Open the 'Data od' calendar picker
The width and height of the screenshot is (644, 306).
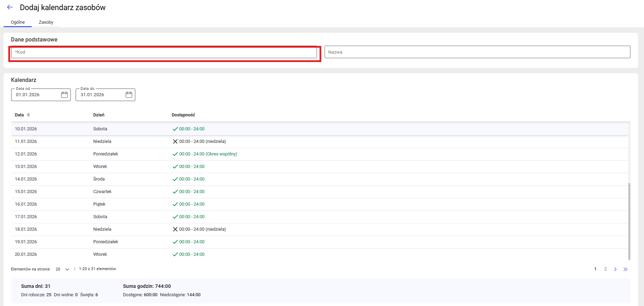(65, 95)
